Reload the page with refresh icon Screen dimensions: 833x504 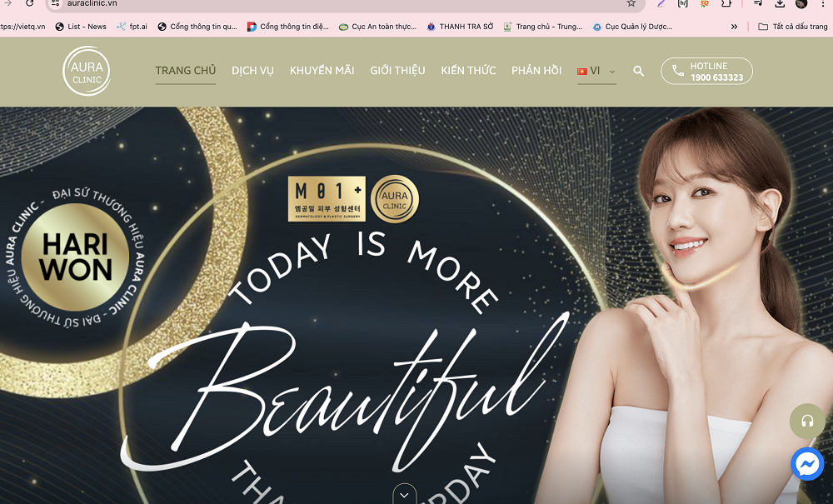[30, 3]
